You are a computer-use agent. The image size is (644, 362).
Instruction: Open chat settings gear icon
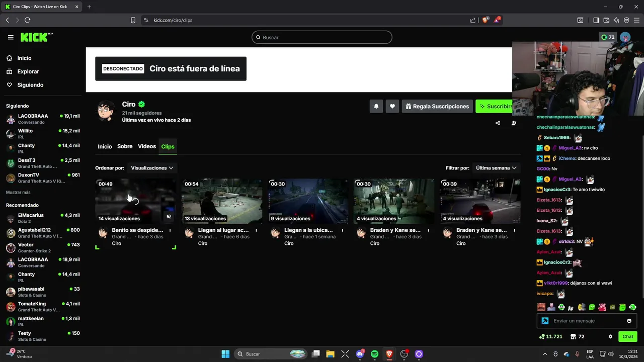click(x=610, y=336)
